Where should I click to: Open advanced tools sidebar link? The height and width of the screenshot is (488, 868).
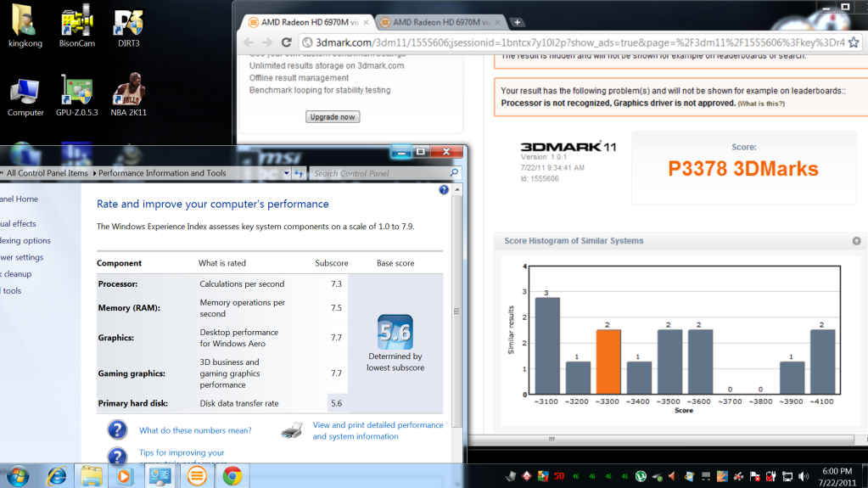pyautogui.click(x=10, y=290)
